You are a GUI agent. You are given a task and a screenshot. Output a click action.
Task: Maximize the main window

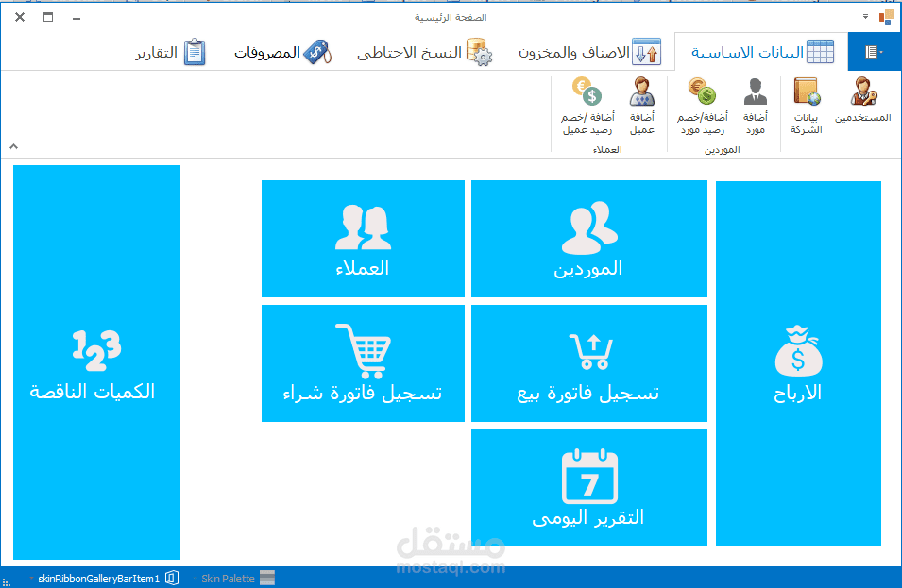48,17
